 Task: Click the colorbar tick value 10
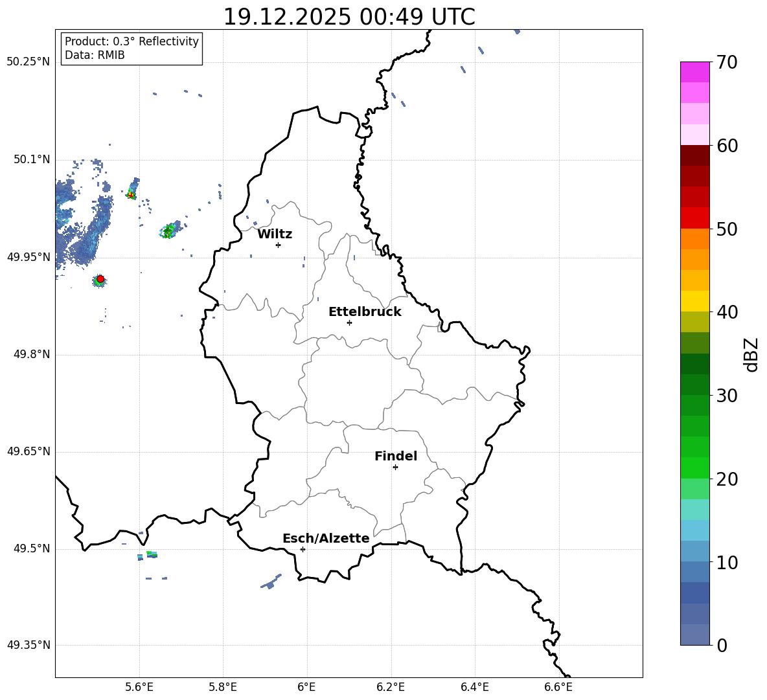[x=727, y=563]
